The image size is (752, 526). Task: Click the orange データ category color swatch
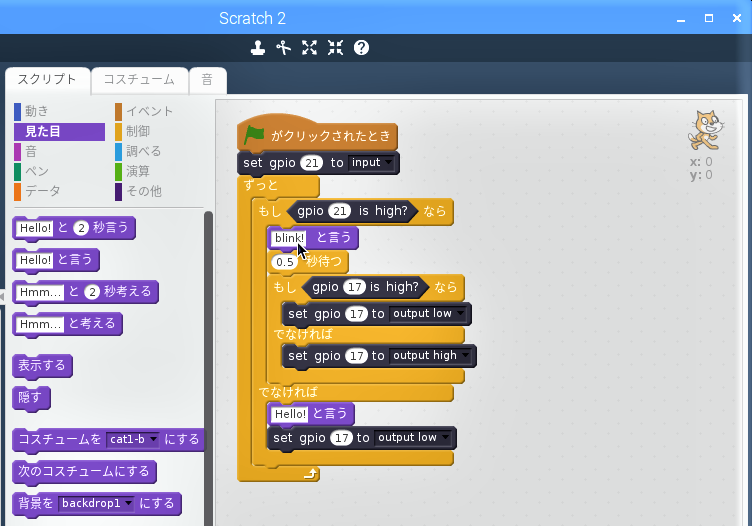(17, 191)
